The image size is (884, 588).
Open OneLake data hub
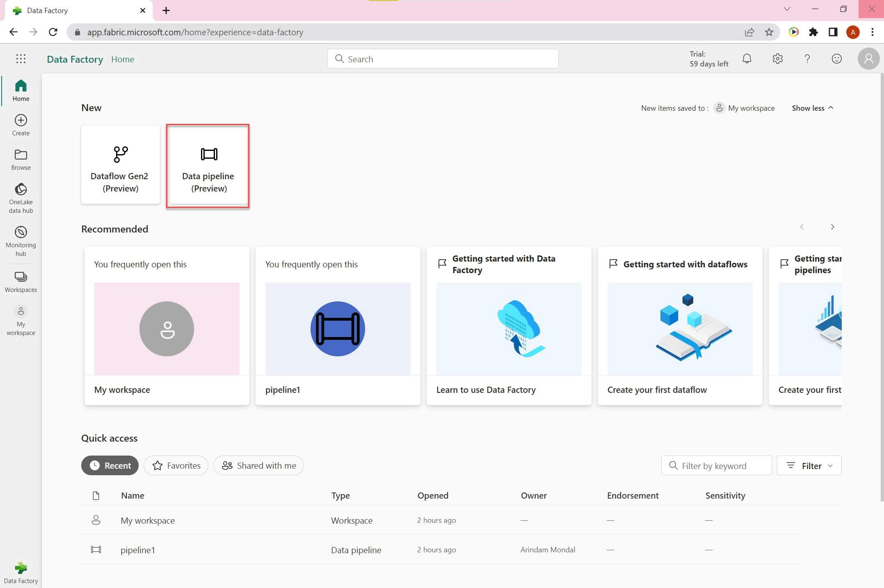tap(21, 198)
